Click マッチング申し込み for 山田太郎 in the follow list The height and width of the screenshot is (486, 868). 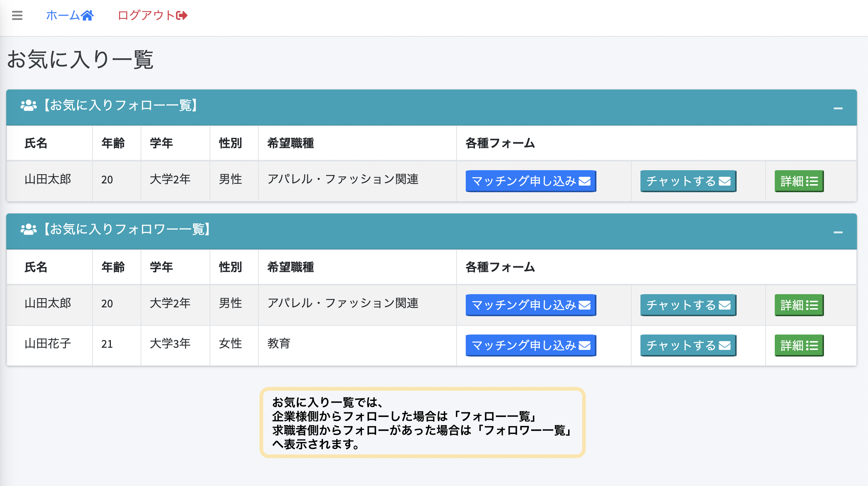[530, 181]
